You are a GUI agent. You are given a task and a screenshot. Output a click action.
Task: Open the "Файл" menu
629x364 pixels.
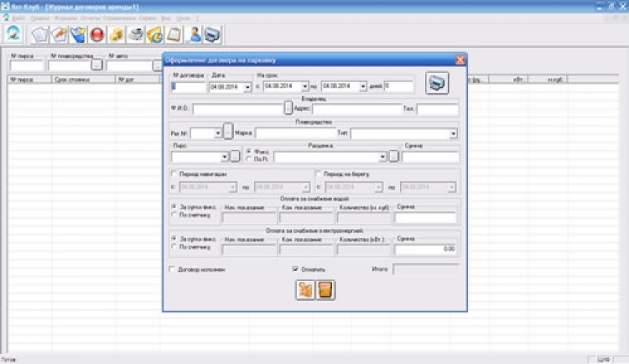coord(18,18)
